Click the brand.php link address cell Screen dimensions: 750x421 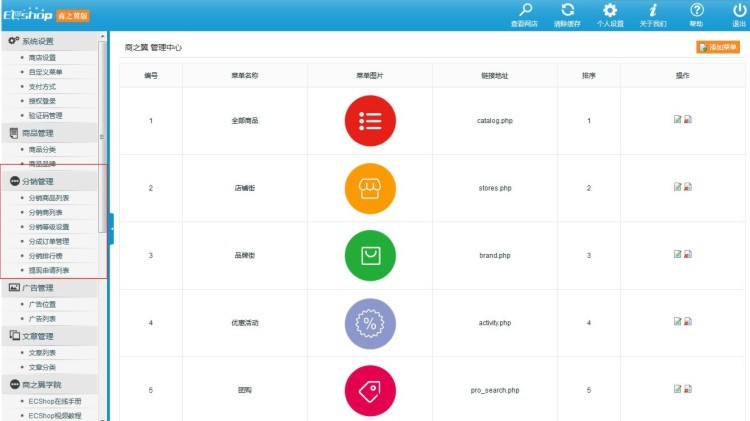(x=495, y=255)
